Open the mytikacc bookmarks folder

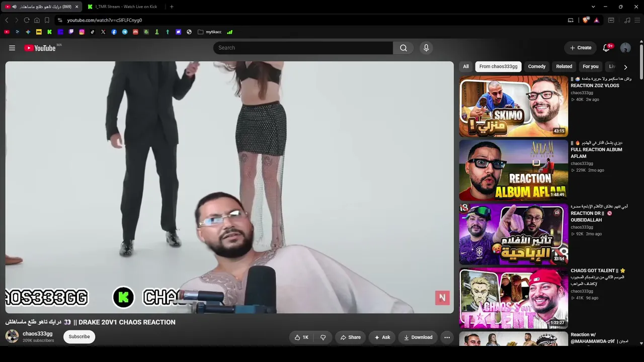click(209, 32)
